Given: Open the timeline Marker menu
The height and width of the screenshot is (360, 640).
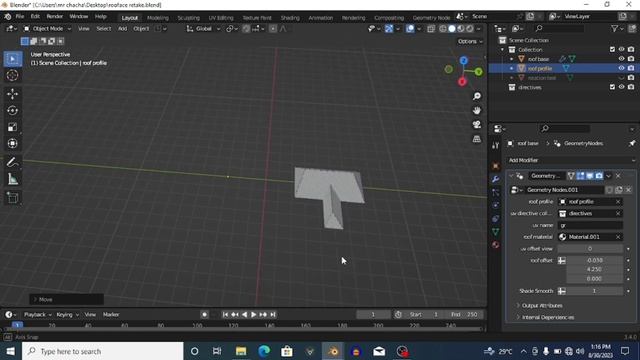Looking at the screenshot, I should 111,315.
